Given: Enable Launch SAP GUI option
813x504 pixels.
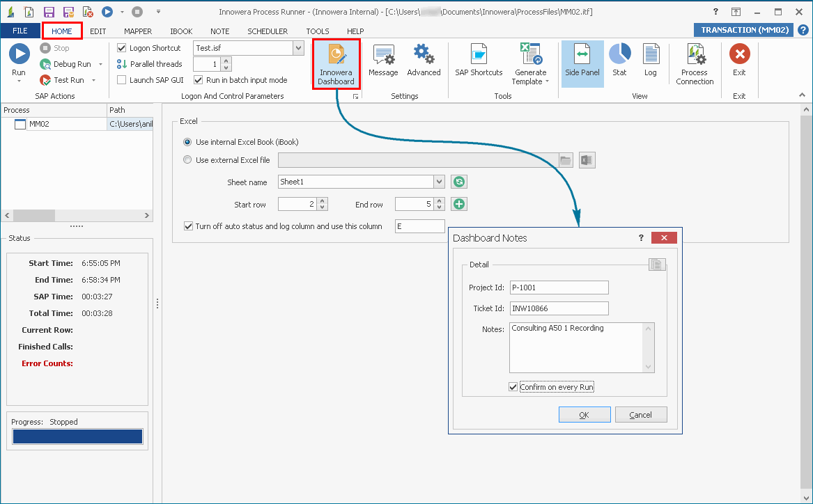Looking at the screenshot, I should tap(121, 79).
